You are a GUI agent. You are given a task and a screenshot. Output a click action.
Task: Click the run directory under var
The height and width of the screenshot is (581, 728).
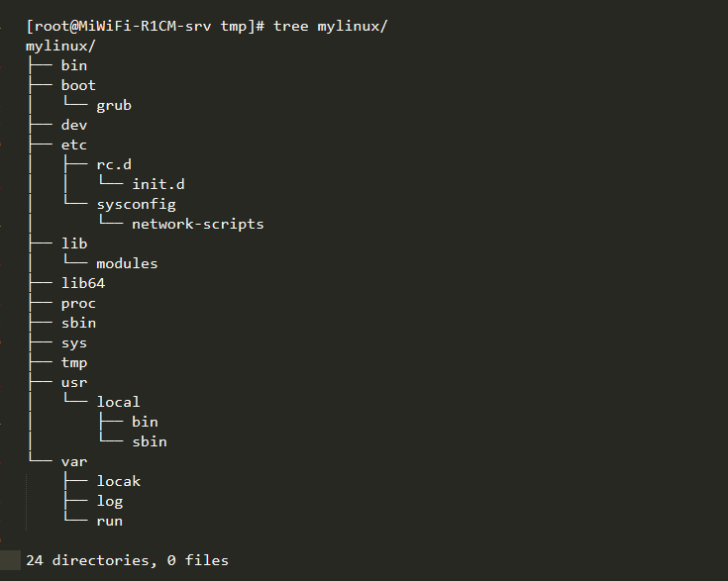point(110,522)
